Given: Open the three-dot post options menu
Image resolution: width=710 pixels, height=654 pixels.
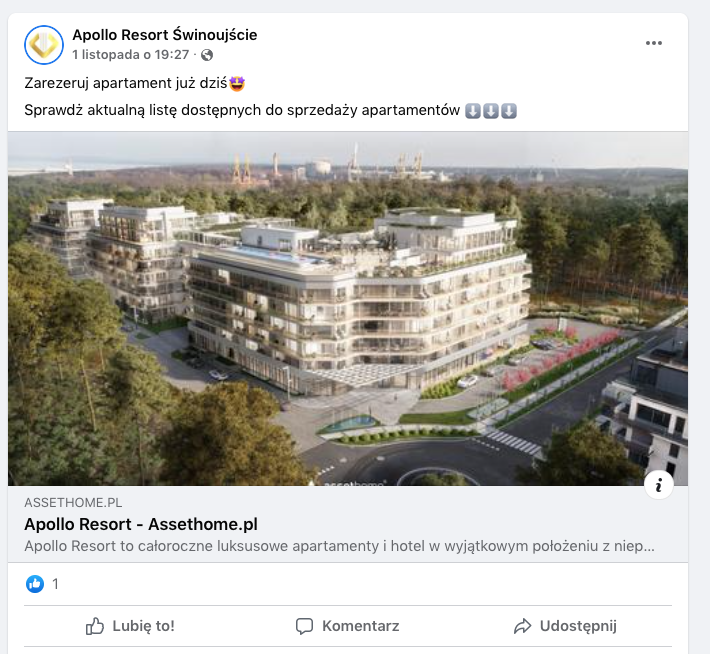Looking at the screenshot, I should coord(653,43).
